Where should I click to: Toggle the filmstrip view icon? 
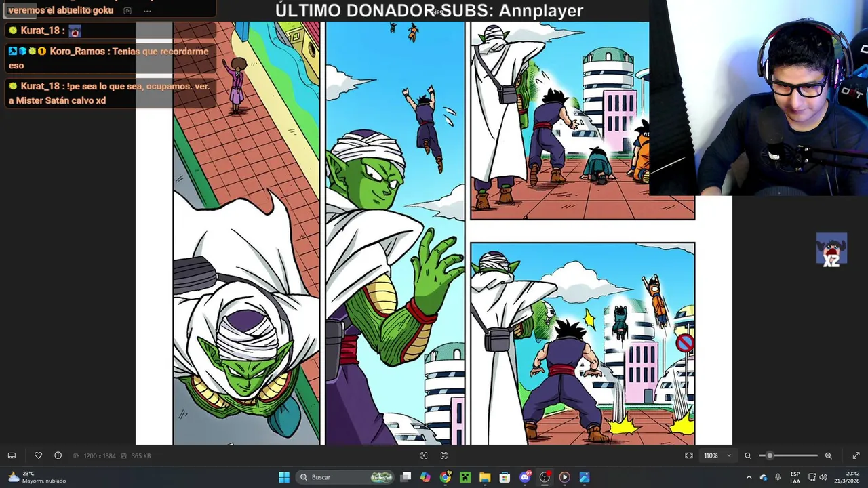click(12, 455)
